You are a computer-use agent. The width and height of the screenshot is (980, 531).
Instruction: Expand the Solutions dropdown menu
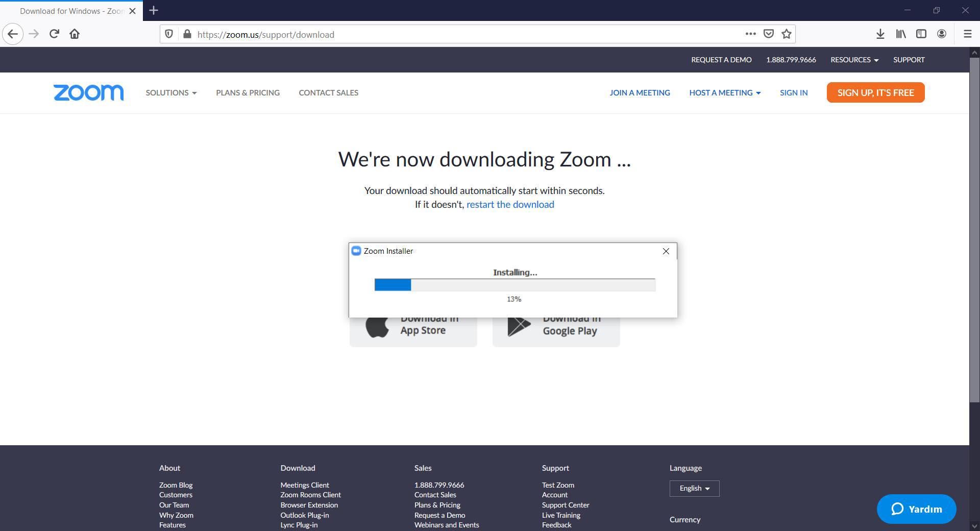(x=171, y=92)
